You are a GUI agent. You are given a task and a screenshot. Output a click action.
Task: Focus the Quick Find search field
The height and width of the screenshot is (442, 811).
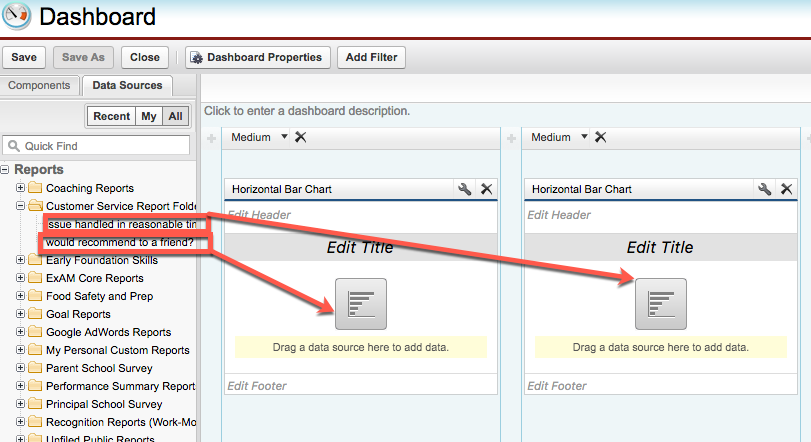tap(96, 146)
